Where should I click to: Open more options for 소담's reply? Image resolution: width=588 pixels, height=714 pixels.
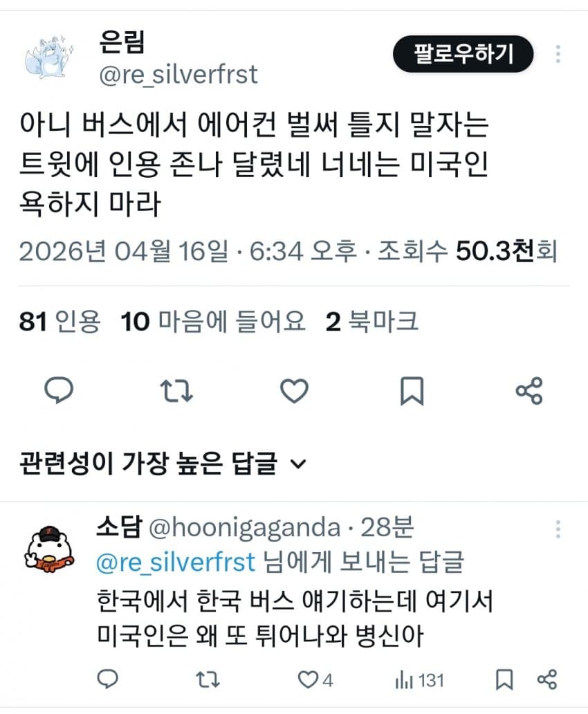[x=558, y=529]
